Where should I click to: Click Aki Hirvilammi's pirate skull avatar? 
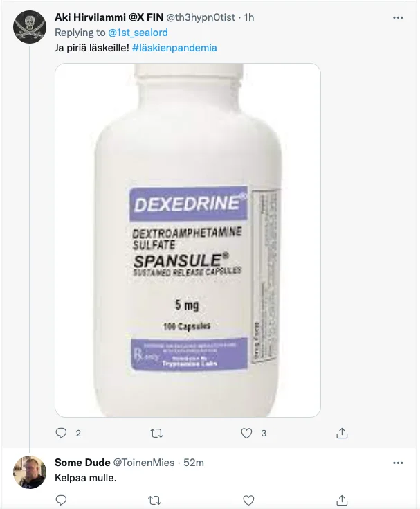click(x=30, y=26)
